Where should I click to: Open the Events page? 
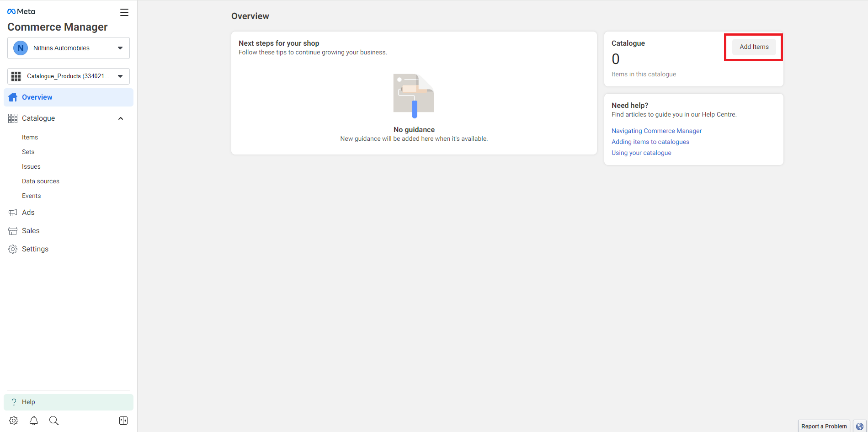coord(32,196)
